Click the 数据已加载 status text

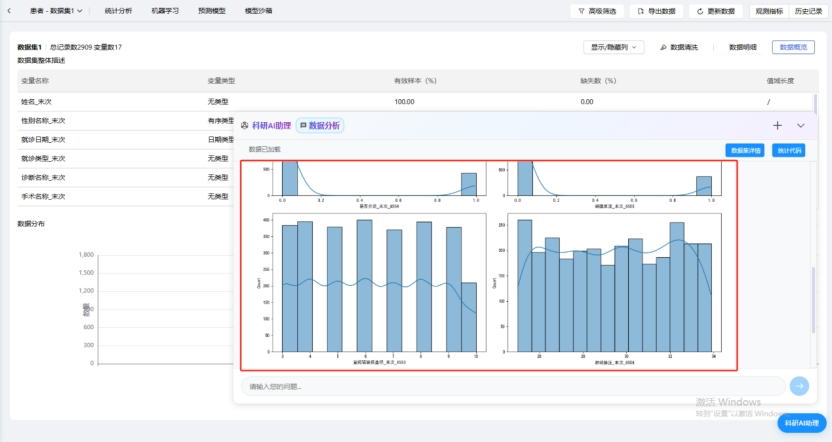click(265, 150)
